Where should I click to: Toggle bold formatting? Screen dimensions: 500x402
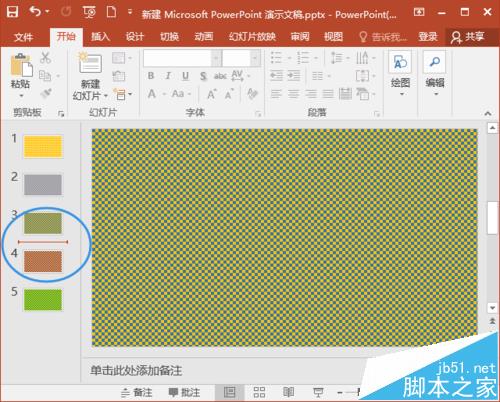[151, 76]
